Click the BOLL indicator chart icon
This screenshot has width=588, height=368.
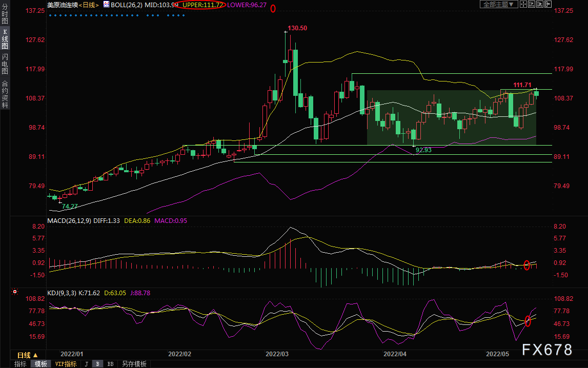pos(107,5)
